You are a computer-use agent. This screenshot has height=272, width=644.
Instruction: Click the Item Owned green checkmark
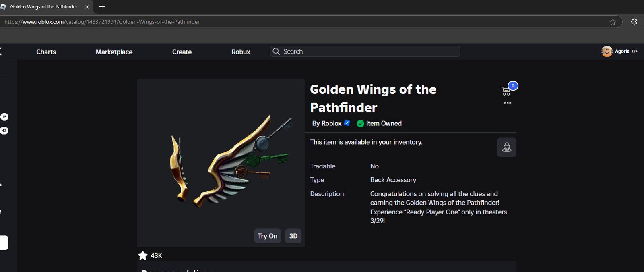(x=360, y=124)
